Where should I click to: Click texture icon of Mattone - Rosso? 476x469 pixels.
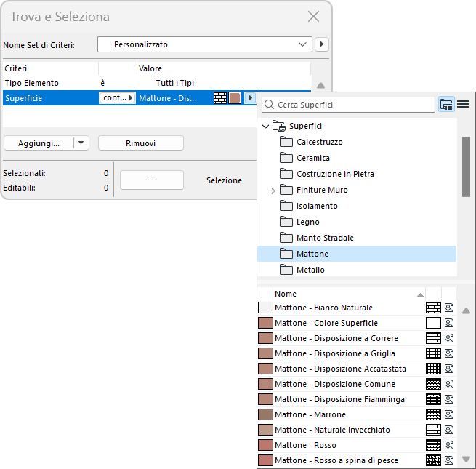(449, 445)
